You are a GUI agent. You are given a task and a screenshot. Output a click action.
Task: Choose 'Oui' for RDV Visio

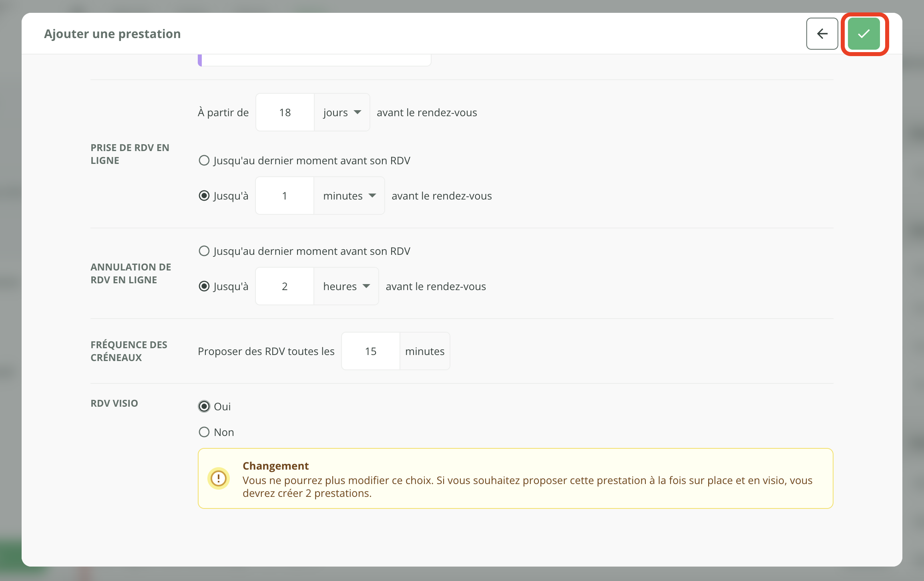pyautogui.click(x=204, y=407)
